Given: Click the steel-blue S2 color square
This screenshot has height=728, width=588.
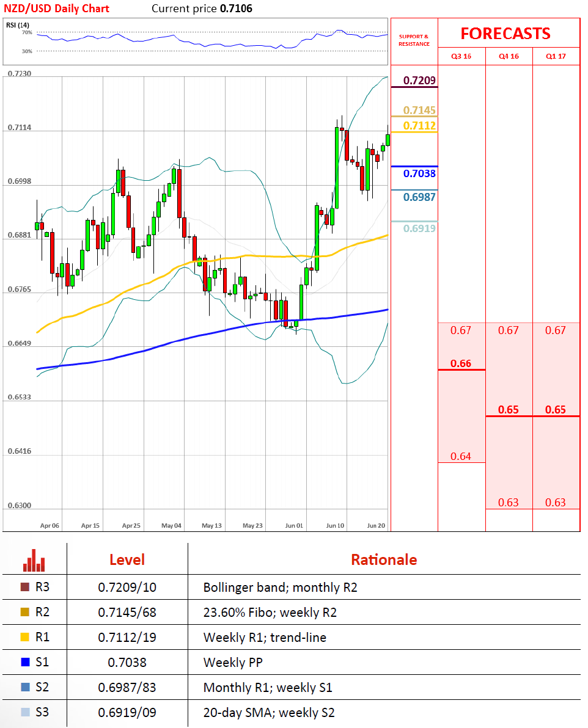Looking at the screenshot, I should point(25,688).
